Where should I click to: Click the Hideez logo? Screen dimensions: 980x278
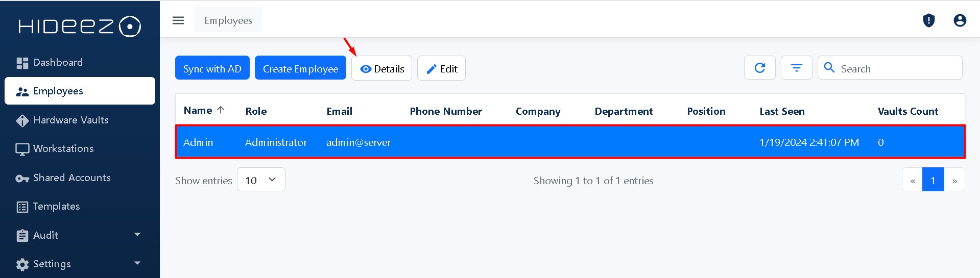click(80, 27)
